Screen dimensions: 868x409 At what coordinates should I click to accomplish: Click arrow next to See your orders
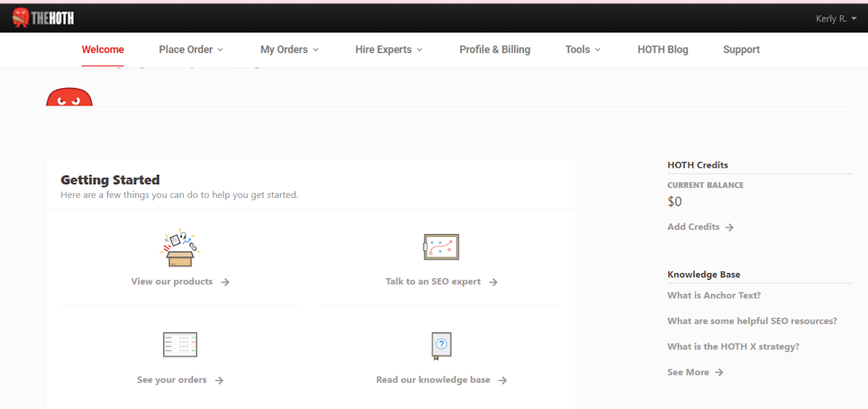pyautogui.click(x=219, y=381)
